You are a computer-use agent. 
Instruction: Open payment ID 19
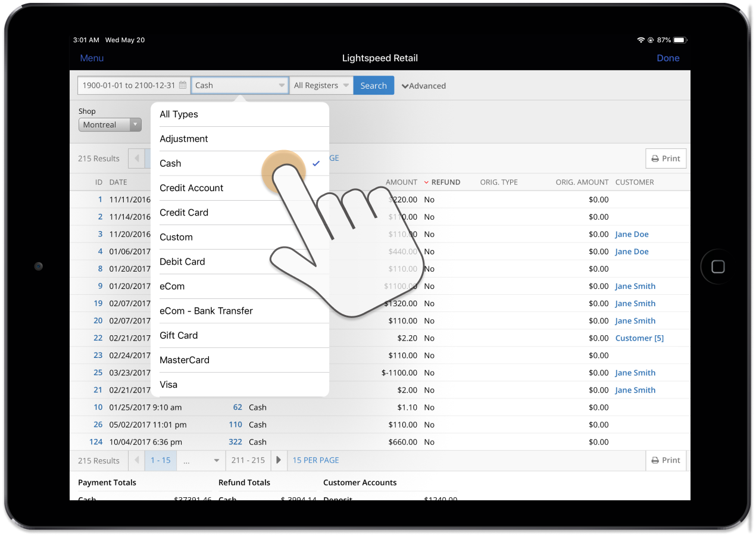[x=98, y=303]
